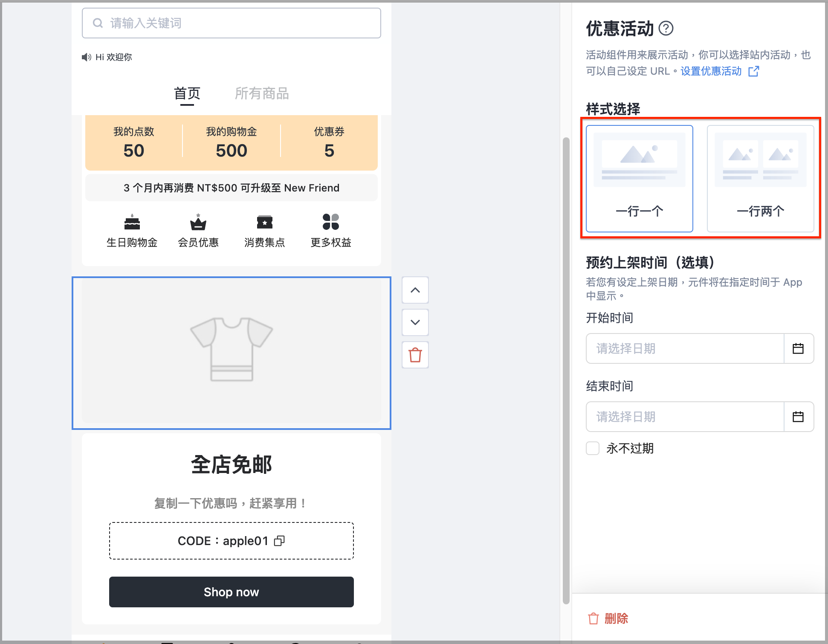Click the 结束时间 date input field

click(x=685, y=417)
